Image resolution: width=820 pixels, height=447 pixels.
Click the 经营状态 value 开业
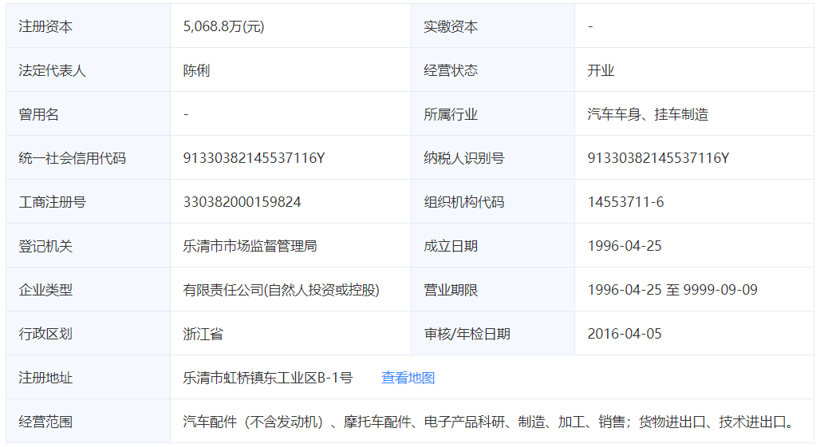pyautogui.click(x=601, y=71)
